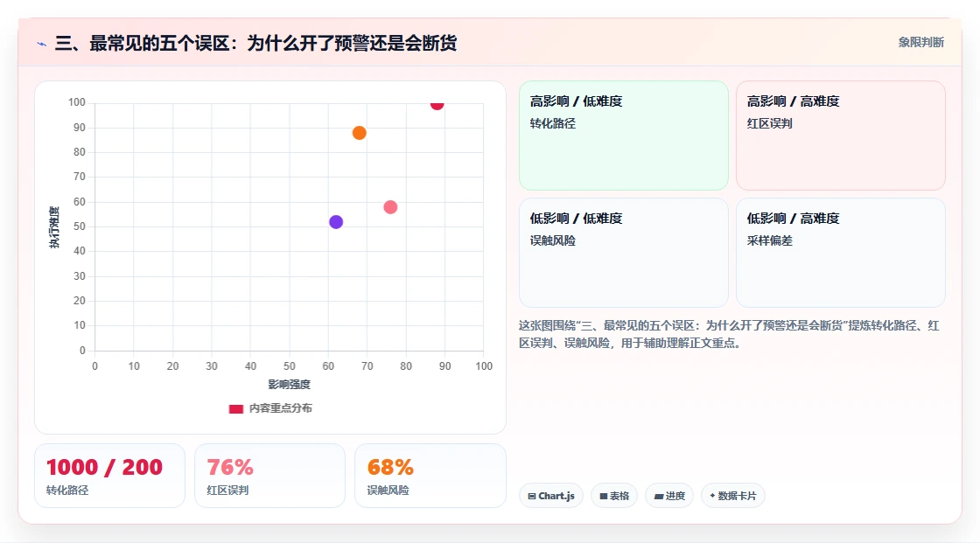Open the 低影响 / 低难度 quadrant card

point(624,253)
